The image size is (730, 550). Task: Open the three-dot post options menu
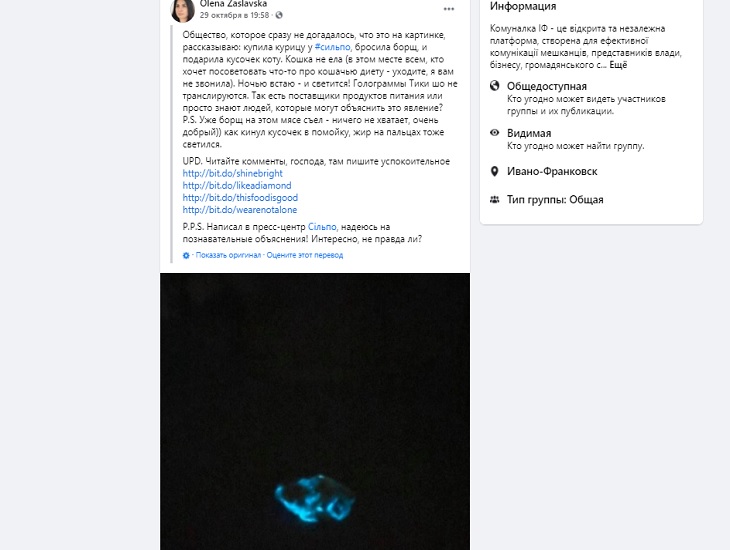coord(448,9)
